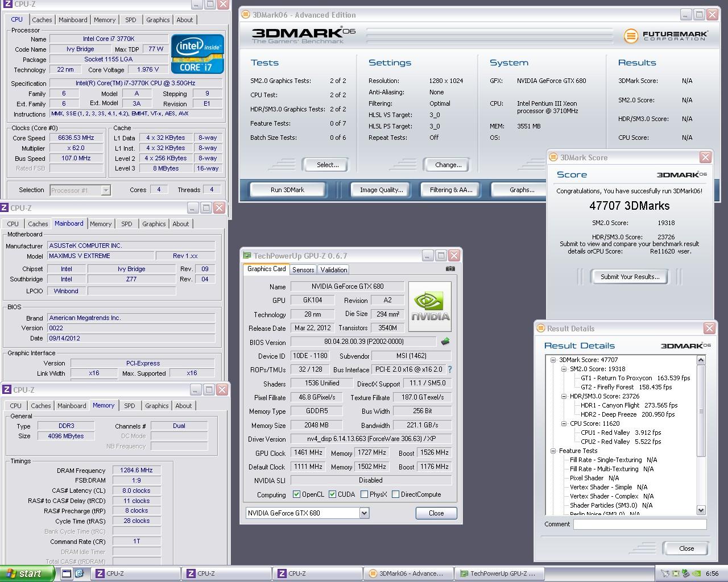The height and width of the screenshot is (582, 728).
Task: Collapse the HDR/SM3.0 Score tree node
Action: pos(564,396)
